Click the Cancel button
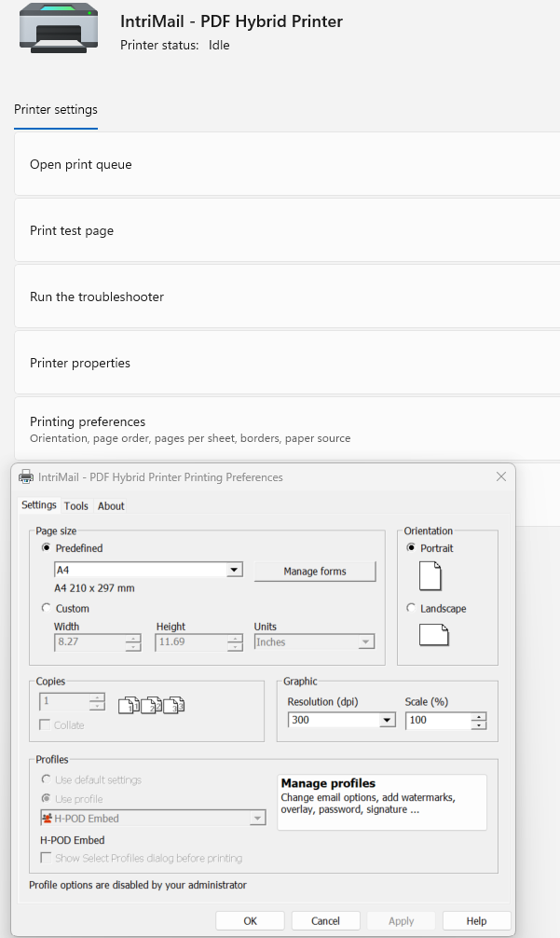560x938 pixels. click(x=326, y=921)
